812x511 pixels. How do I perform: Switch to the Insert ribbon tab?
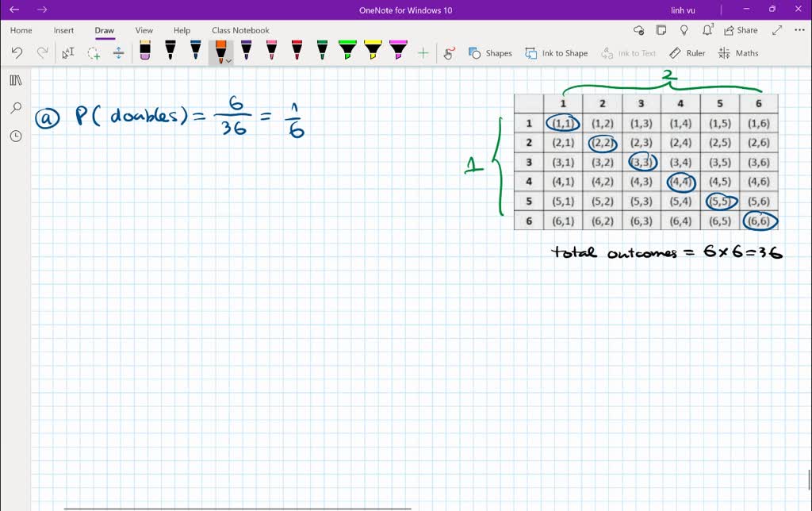[x=63, y=30]
